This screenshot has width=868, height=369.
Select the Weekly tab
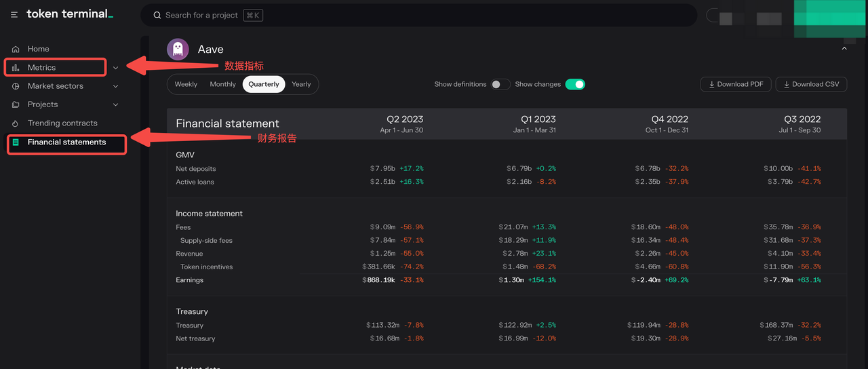186,84
